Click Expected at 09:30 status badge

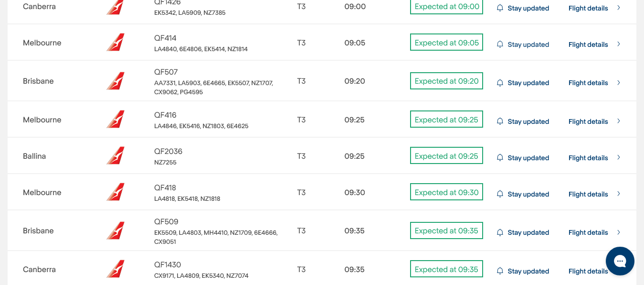click(446, 192)
